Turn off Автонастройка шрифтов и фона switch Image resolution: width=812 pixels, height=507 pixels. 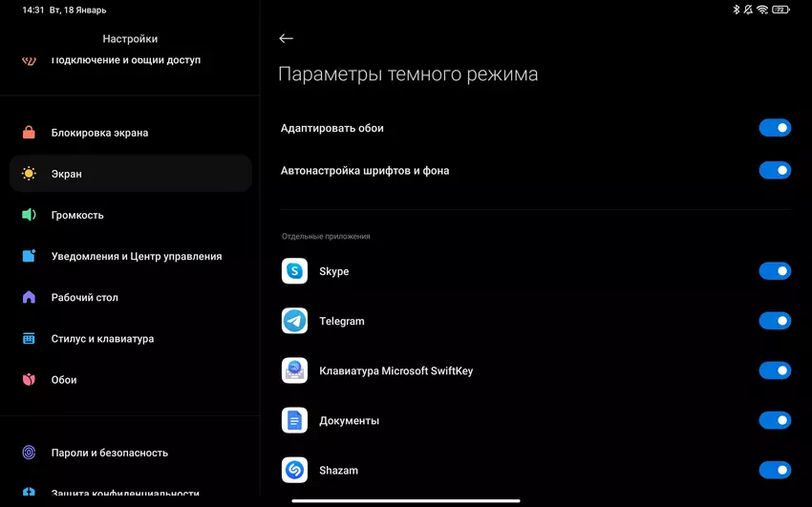[x=775, y=170]
